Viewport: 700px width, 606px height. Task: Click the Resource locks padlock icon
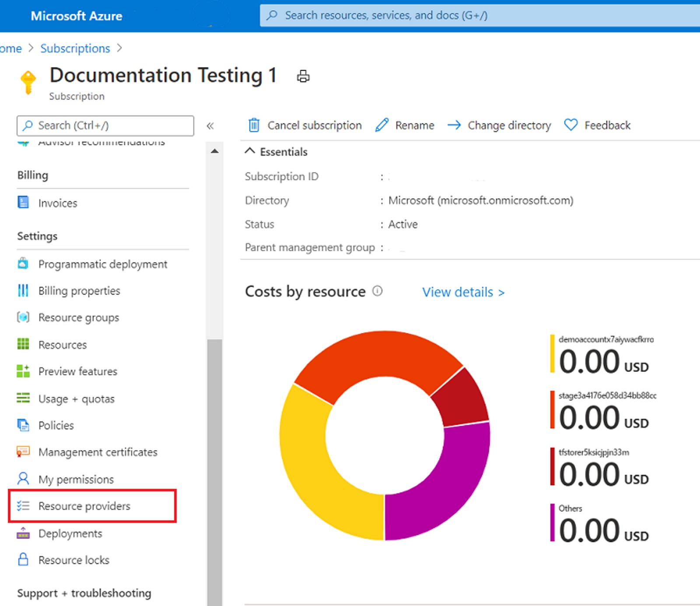coord(23,559)
